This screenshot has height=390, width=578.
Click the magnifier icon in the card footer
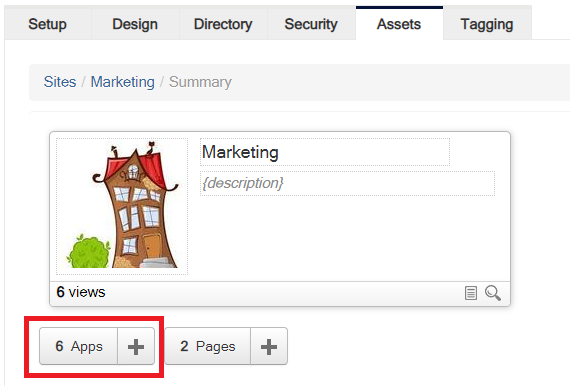point(493,293)
